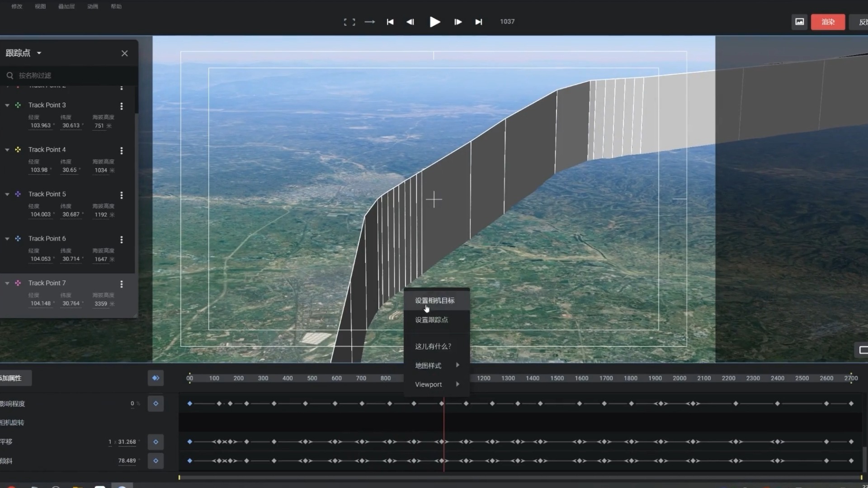The width and height of the screenshot is (868, 488).
Task: Open the 帮助 menu
Action: pyautogui.click(x=116, y=6)
